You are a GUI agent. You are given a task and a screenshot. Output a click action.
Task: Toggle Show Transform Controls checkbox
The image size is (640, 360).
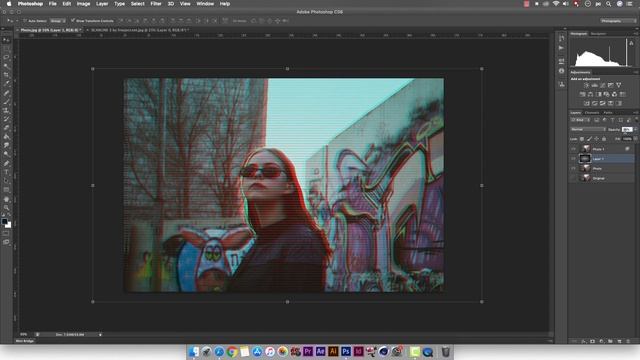73,20
